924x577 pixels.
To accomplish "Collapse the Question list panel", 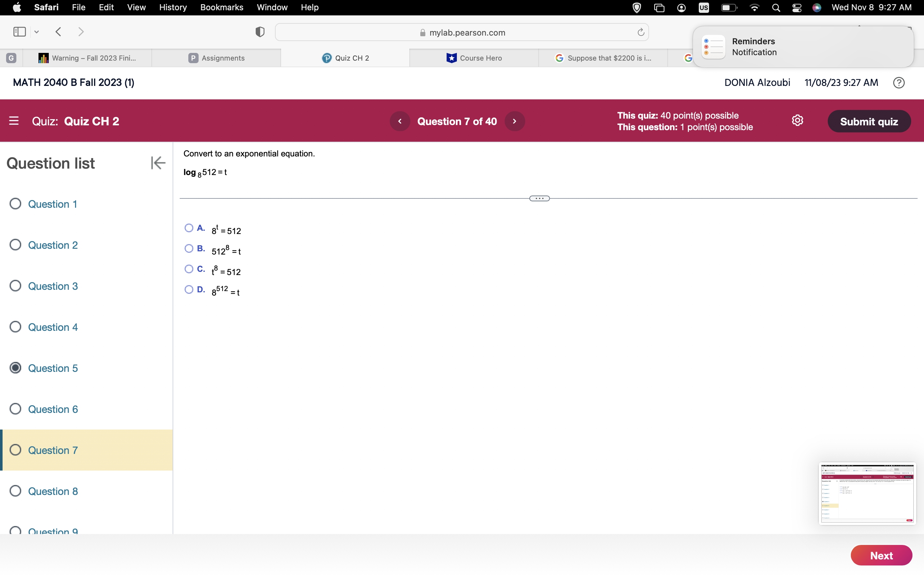I will pyautogui.click(x=158, y=163).
